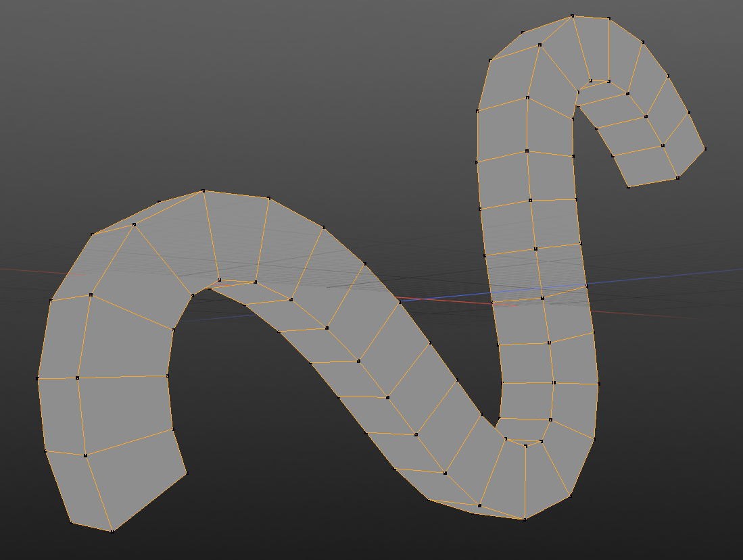Click the bottom-most vertex at the tube's left end
Screen dimensions: 743x560
click(x=112, y=531)
